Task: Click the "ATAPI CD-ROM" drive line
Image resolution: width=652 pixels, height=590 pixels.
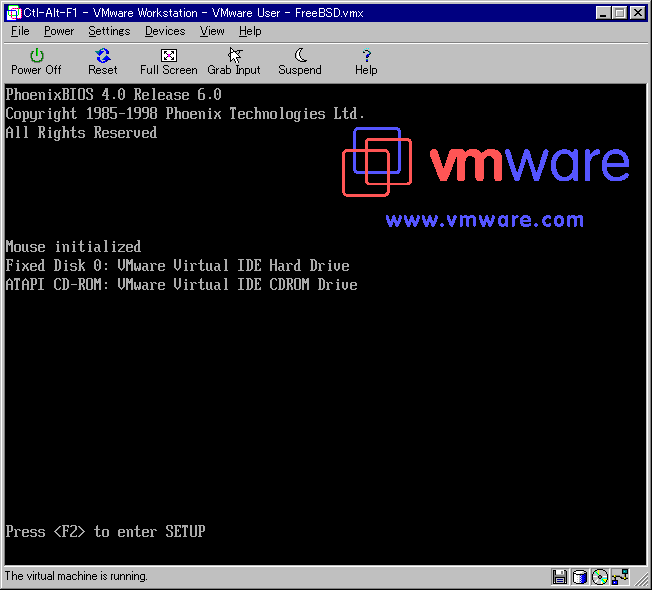Action: tap(182, 284)
